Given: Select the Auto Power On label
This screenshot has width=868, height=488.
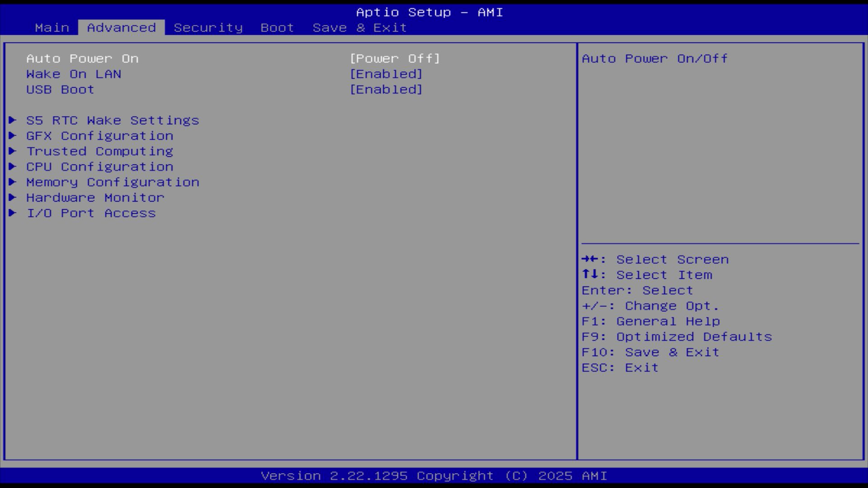Looking at the screenshot, I should coord(82,59).
